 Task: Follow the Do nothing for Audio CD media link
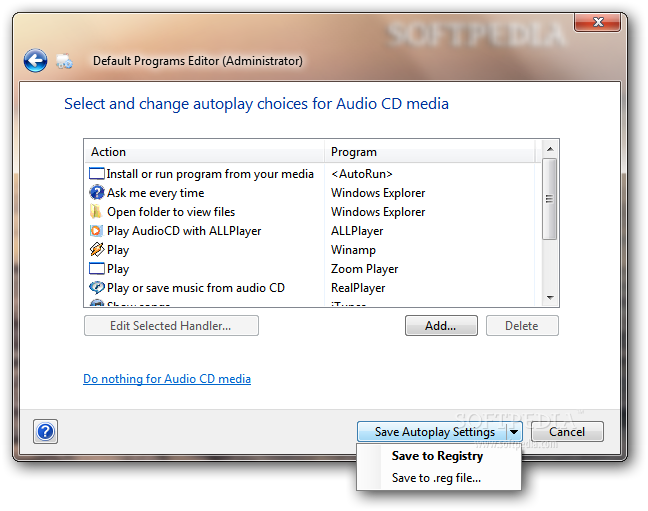(167, 379)
